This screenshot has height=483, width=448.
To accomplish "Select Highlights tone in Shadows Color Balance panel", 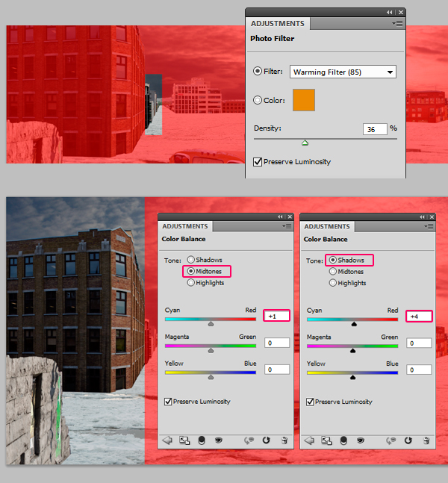I will click(x=333, y=283).
